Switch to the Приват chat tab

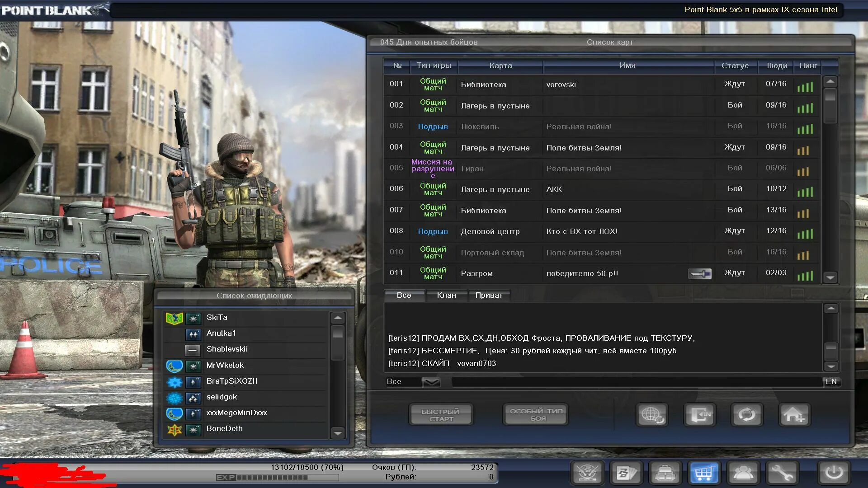click(x=489, y=296)
